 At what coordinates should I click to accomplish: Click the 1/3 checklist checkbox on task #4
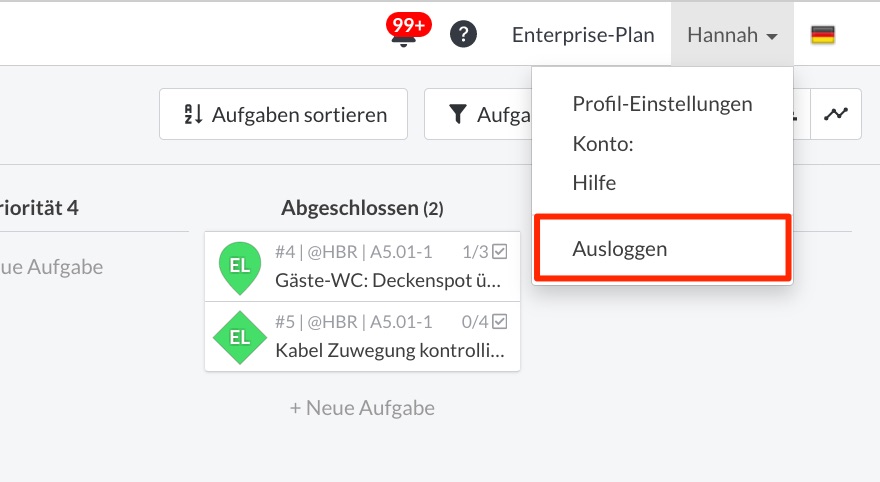coord(499,251)
